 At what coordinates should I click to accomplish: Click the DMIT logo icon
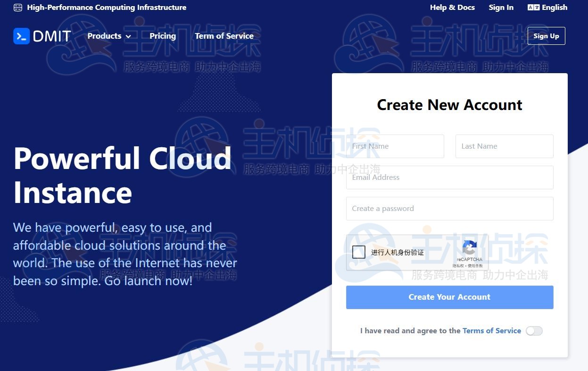coord(22,36)
